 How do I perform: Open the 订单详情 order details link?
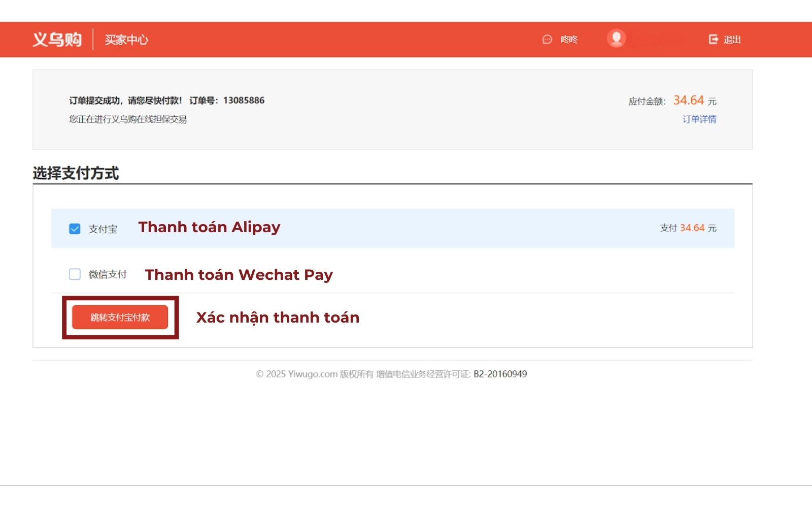coord(699,119)
